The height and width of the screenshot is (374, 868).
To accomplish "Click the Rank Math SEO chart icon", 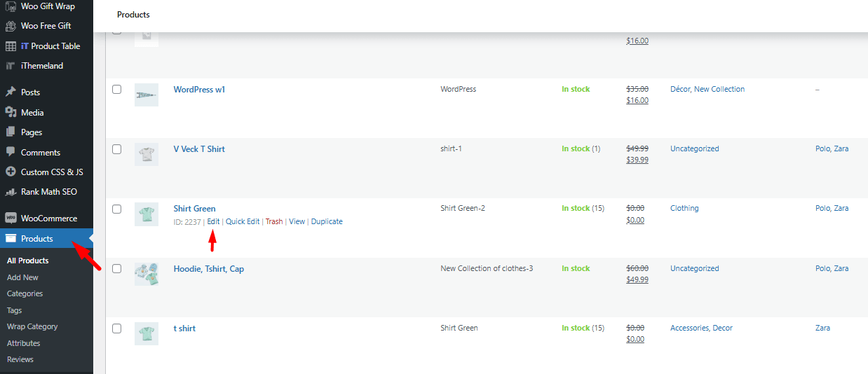I will click(x=10, y=192).
